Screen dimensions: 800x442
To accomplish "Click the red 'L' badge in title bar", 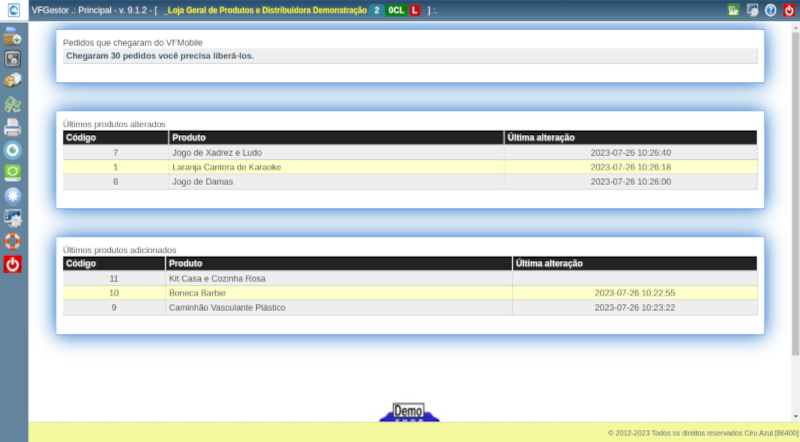I will pyautogui.click(x=415, y=10).
